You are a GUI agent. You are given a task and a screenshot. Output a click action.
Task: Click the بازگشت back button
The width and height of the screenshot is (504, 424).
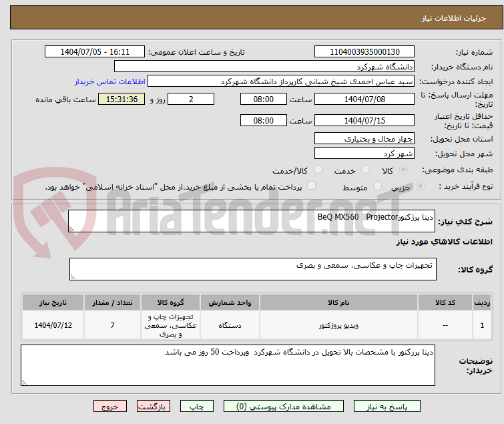(x=154, y=407)
